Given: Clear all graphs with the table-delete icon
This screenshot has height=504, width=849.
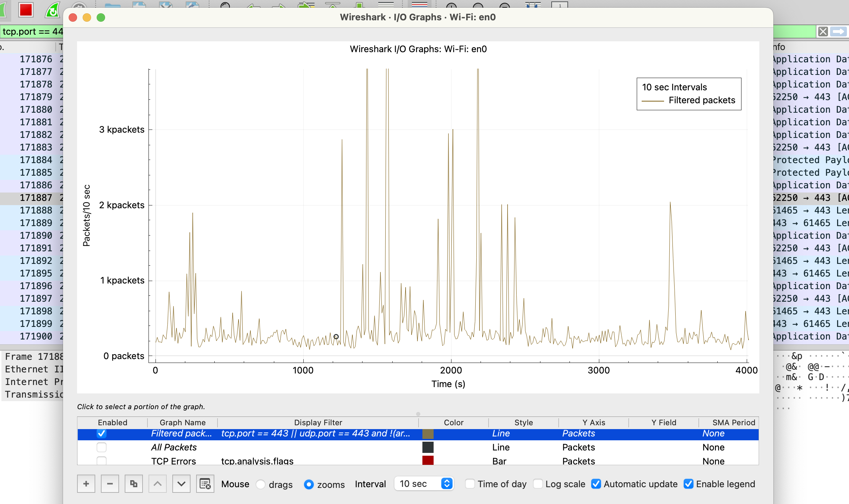Looking at the screenshot, I should [x=205, y=484].
